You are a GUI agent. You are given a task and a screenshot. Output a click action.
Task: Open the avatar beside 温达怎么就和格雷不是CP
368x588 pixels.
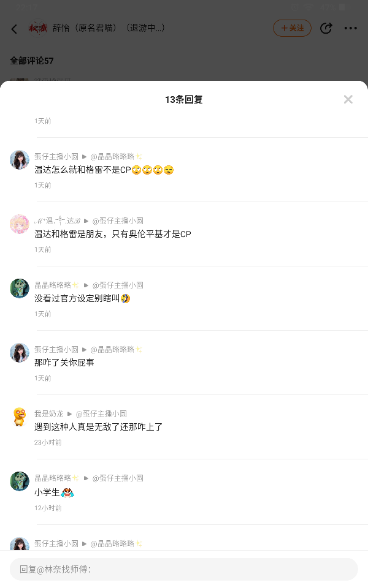coord(20,160)
